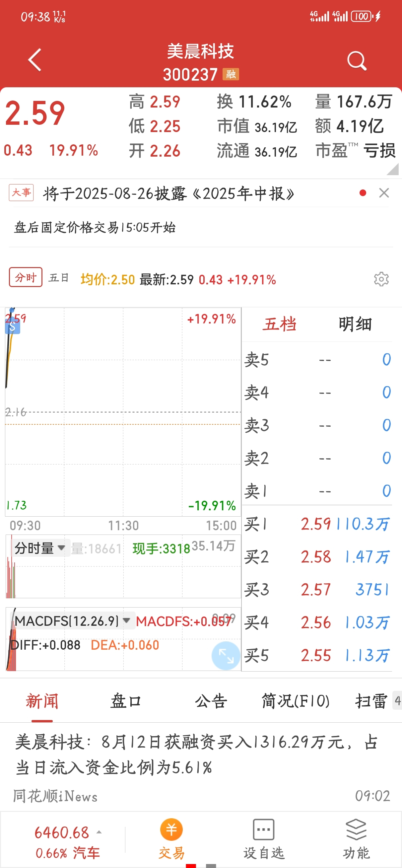Open the 盘口 tab

point(126,701)
